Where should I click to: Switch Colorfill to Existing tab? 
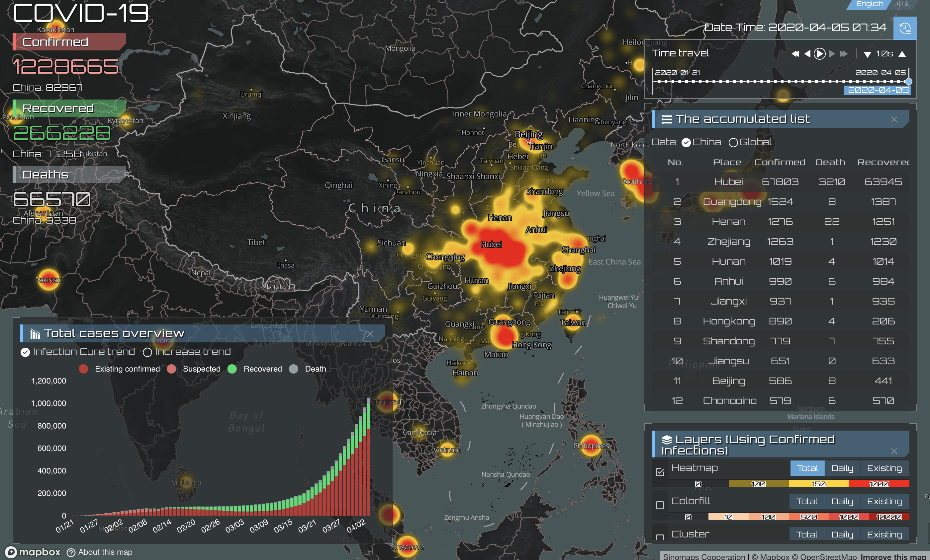884,502
